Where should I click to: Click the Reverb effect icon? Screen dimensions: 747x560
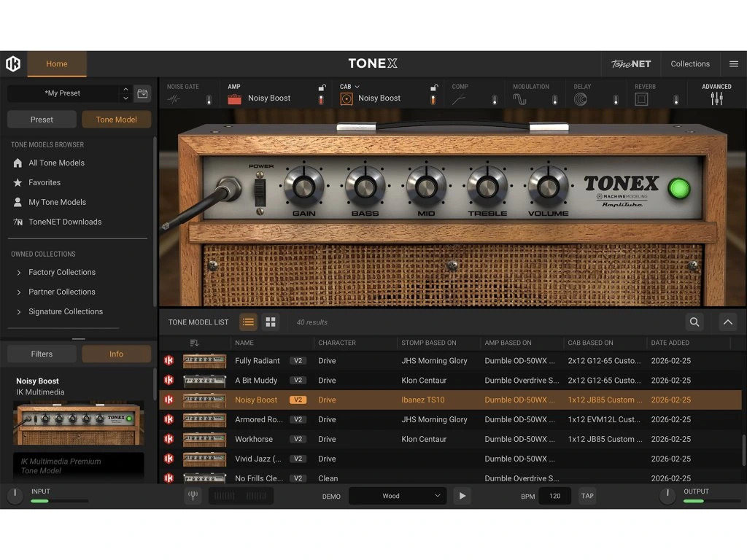(x=641, y=99)
